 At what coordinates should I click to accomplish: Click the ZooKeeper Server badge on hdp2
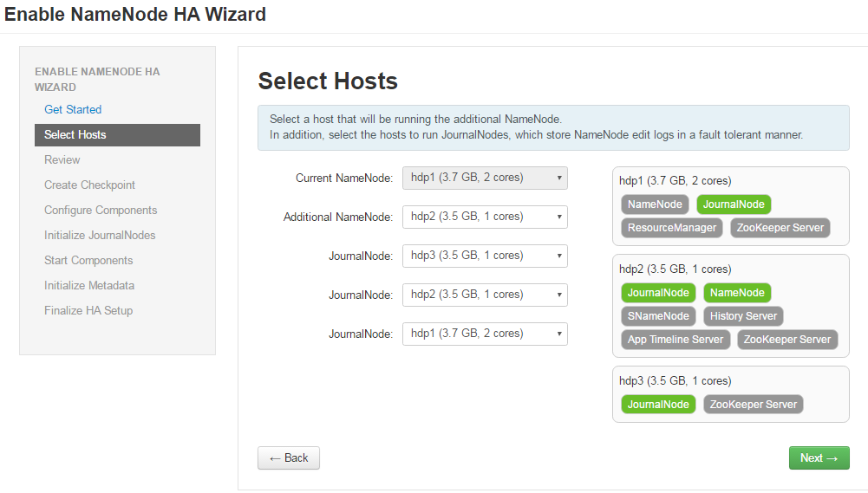[x=787, y=339]
